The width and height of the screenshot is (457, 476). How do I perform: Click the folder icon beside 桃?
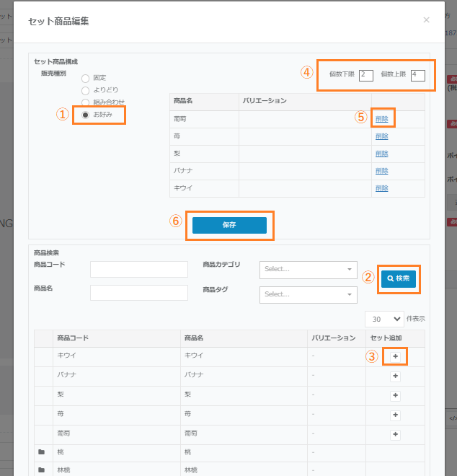pyautogui.click(x=42, y=452)
